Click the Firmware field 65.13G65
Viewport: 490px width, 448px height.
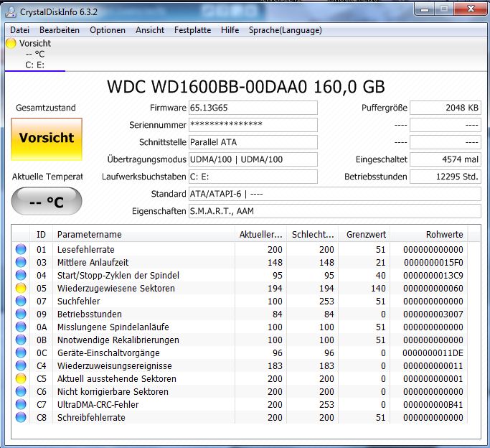tap(253, 108)
